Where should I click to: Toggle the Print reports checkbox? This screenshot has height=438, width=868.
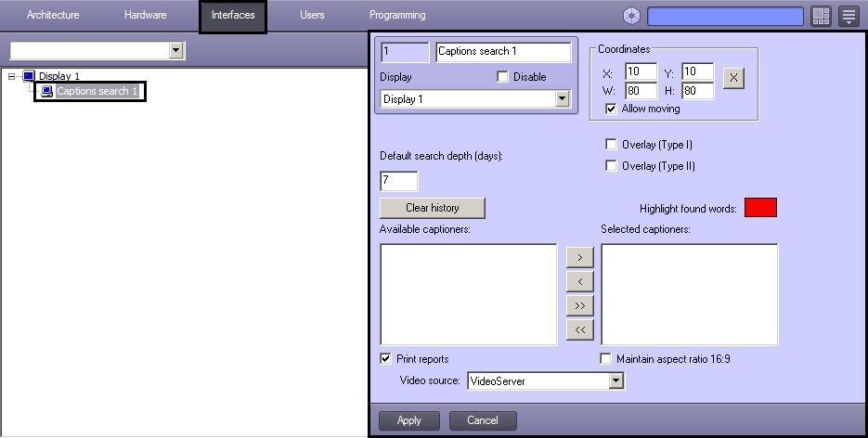click(385, 358)
